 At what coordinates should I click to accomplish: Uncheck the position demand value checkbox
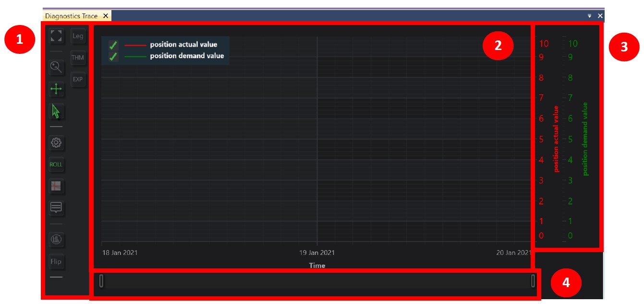(113, 56)
